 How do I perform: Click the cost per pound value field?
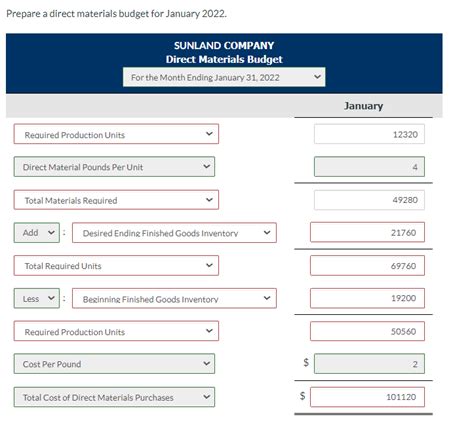tap(369, 364)
